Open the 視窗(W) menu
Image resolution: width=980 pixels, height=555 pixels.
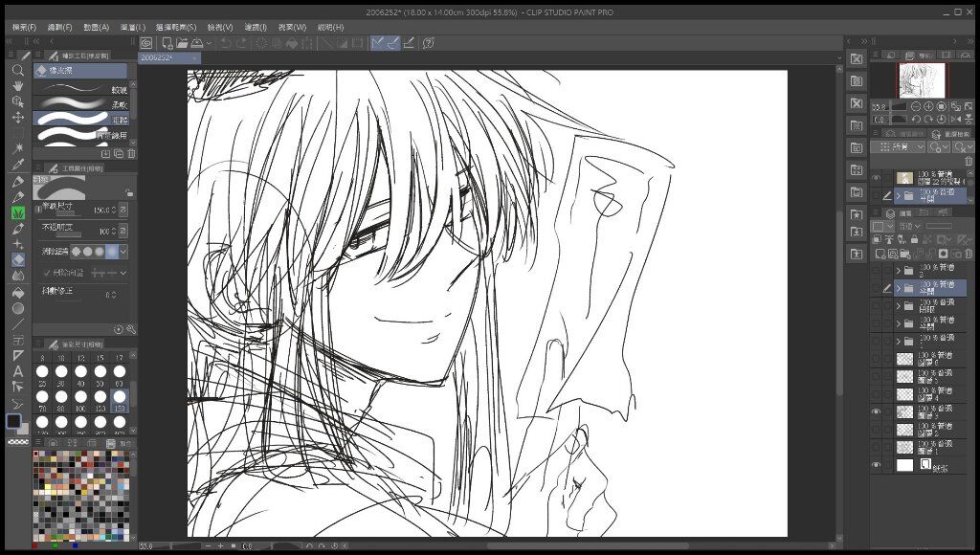[292, 28]
